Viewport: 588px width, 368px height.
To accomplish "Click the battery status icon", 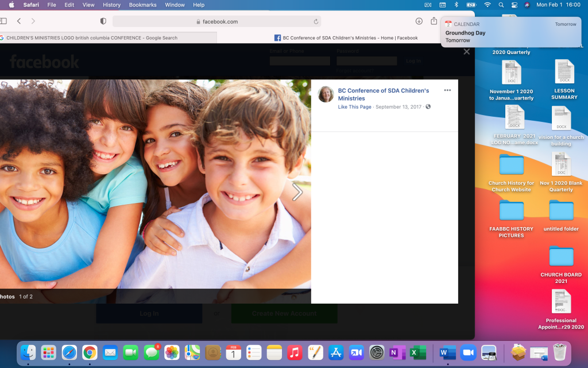I will pyautogui.click(x=471, y=5).
